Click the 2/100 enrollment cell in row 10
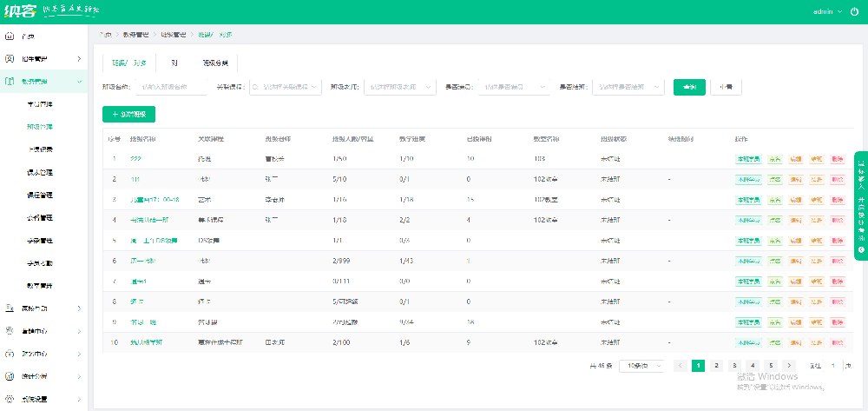 pos(341,343)
